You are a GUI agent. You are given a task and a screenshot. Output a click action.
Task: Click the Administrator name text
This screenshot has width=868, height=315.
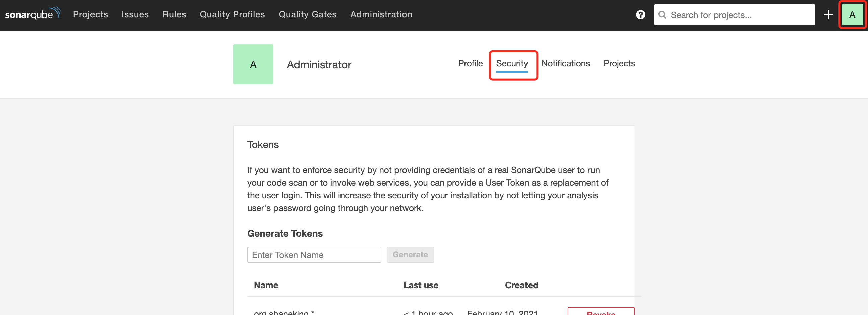[319, 65]
